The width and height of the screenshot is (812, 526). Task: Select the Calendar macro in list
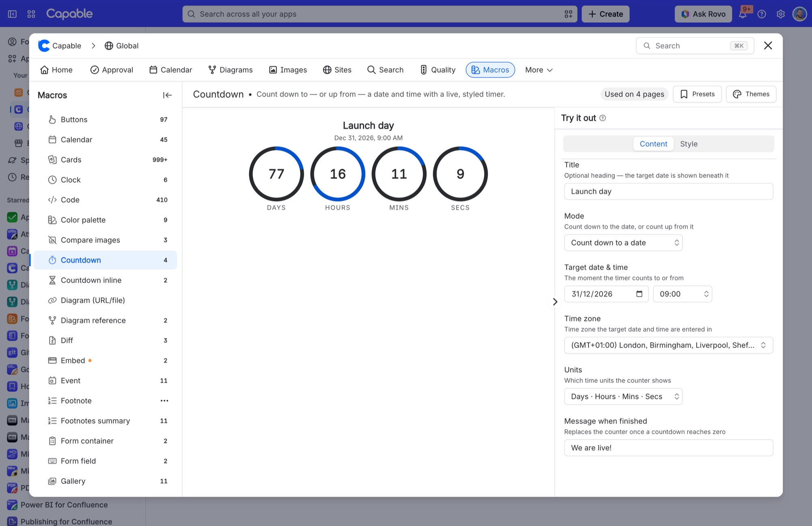[x=105, y=140]
